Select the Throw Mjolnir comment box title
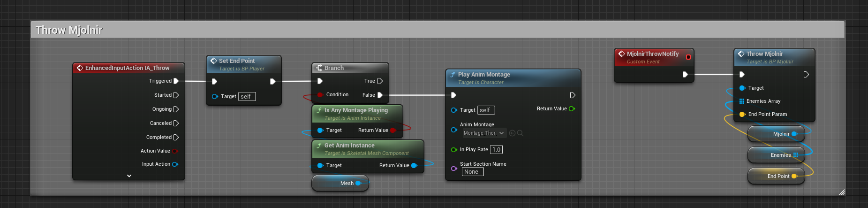Viewport: 868px width, 208px height. [69, 30]
